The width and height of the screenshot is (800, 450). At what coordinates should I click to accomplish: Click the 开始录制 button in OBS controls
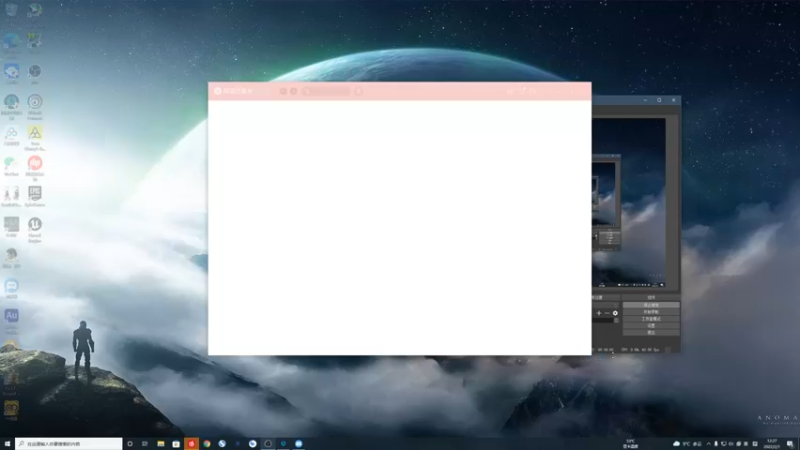(x=651, y=312)
